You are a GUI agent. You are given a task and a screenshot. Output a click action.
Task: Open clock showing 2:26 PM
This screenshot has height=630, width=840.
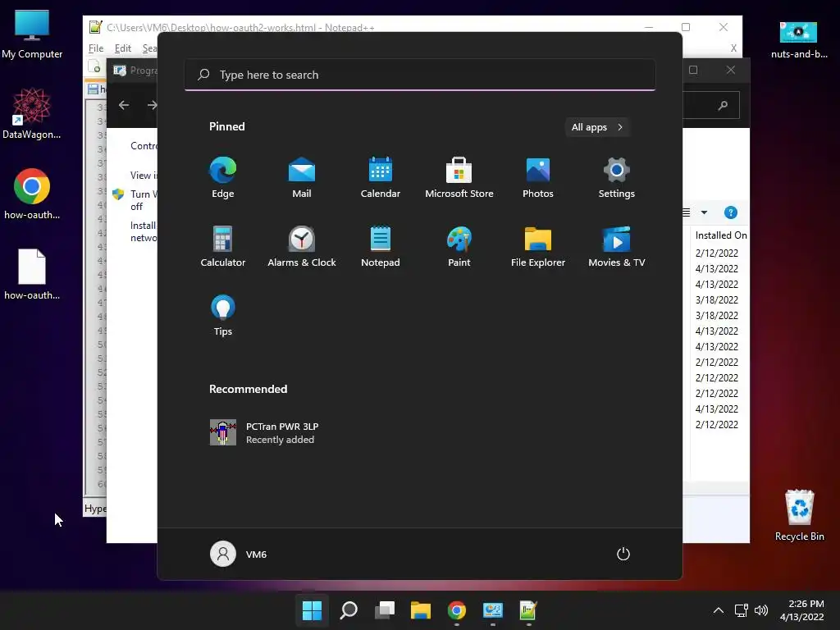point(802,610)
